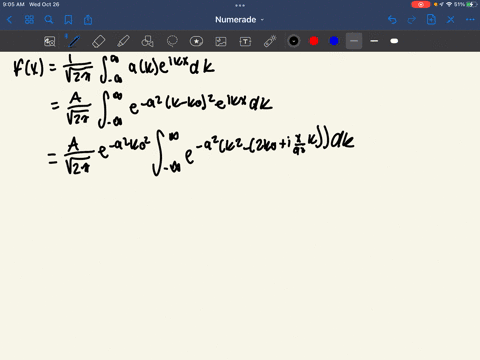Open the Elements sticker tool
Image resolution: width=480 pixels, height=360 pixels.
click(196, 41)
